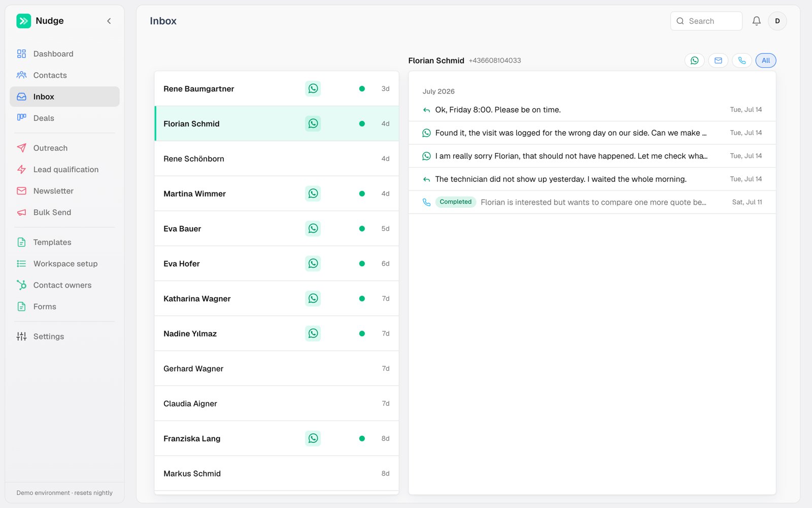Viewport: 812px width, 508px height.
Task: Open Dashboard in the sidebar
Action: (x=64, y=54)
